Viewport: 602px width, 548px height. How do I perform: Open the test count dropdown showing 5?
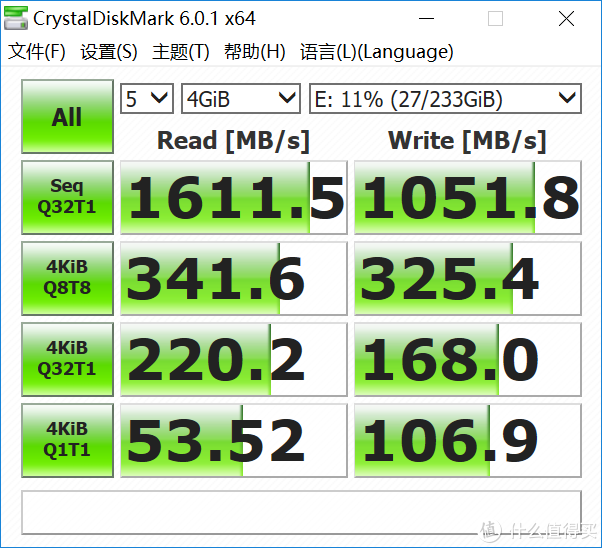point(147,99)
